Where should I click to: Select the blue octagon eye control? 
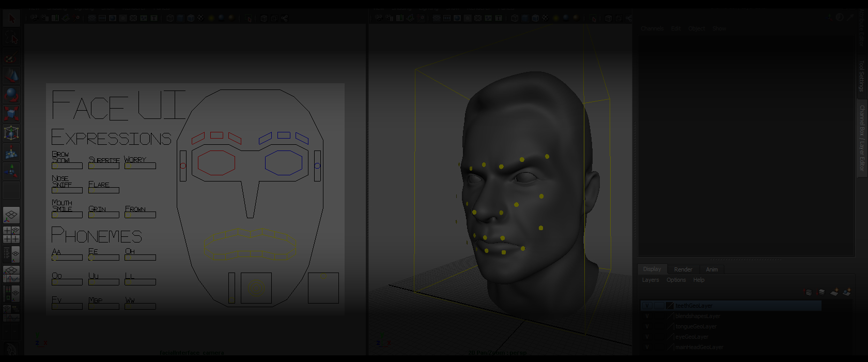tap(284, 162)
